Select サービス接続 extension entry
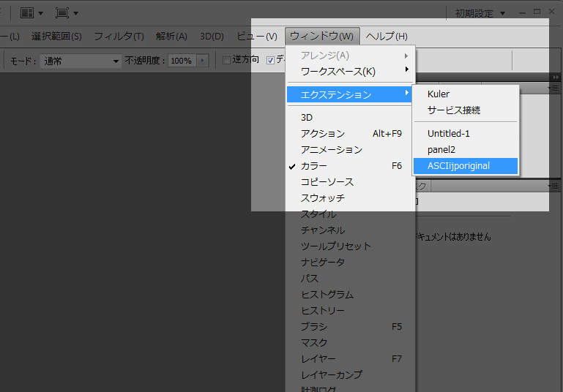The image size is (563, 392). pyautogui.click(x=454, y=110)
